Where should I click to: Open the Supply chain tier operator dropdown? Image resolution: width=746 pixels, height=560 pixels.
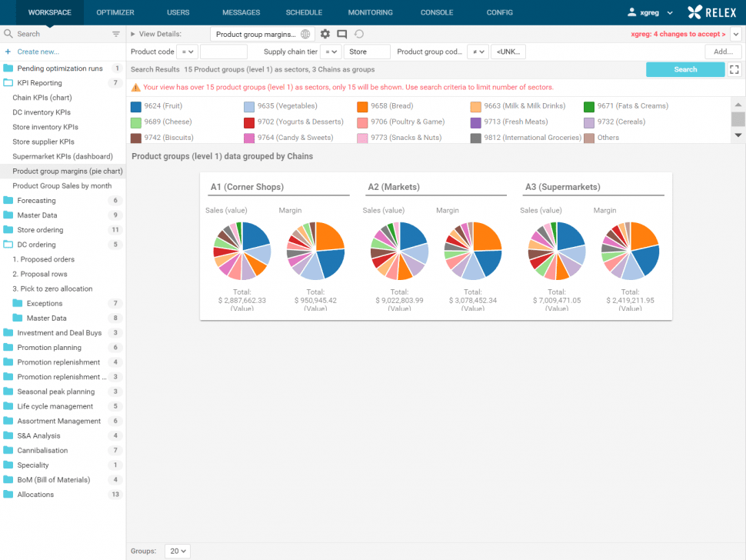point(332,51)
